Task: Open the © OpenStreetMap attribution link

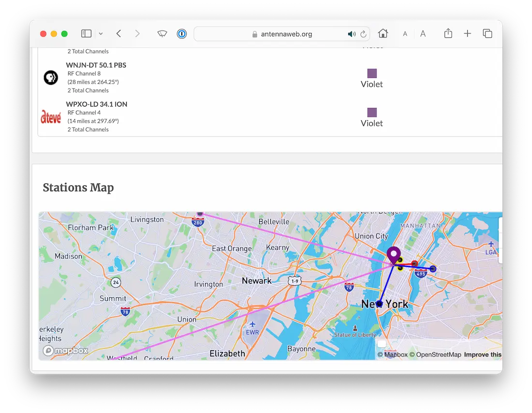Action: [435, 354]
